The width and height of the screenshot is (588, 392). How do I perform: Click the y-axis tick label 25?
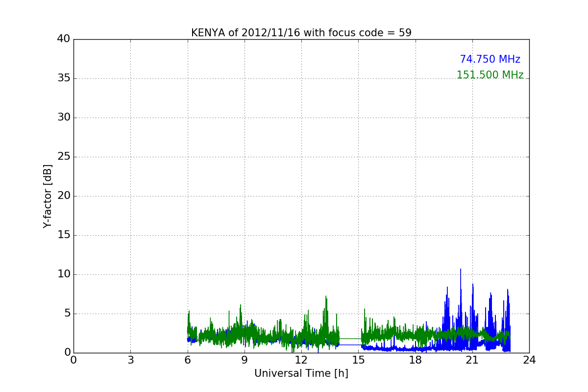[x=64, y=157]
